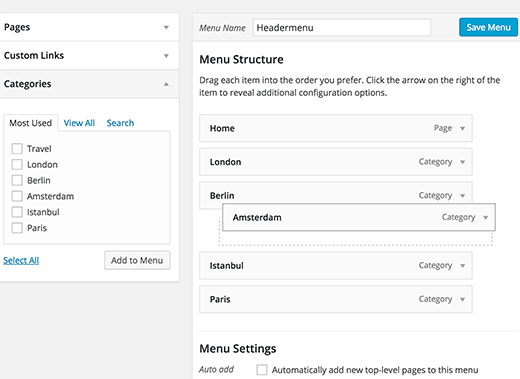Viewport: 520px width, 379px height.
Task: Click the Add to Menu button
Action: pos(137,260)
